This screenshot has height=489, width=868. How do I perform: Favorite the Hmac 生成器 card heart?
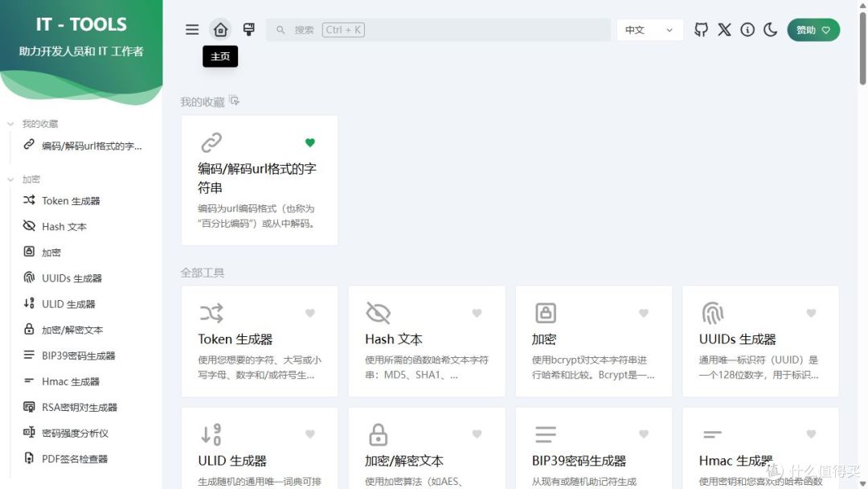(x=811, y=434)
